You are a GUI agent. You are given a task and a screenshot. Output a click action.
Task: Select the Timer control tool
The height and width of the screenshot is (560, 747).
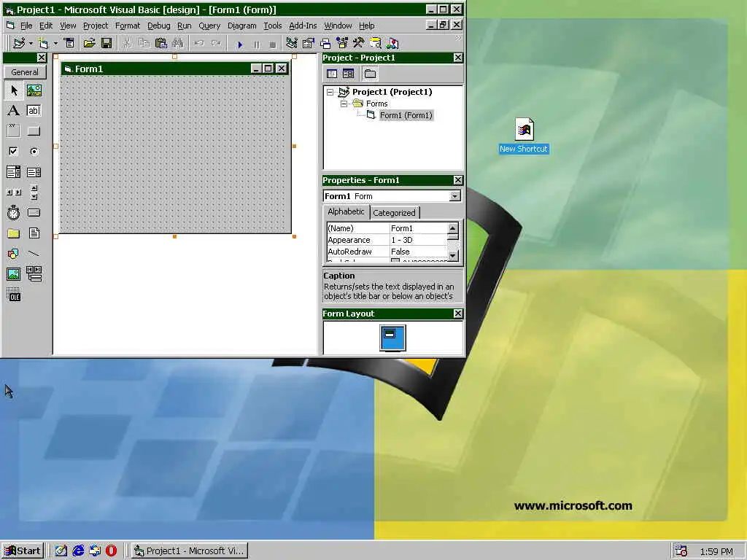pos(14,213)
